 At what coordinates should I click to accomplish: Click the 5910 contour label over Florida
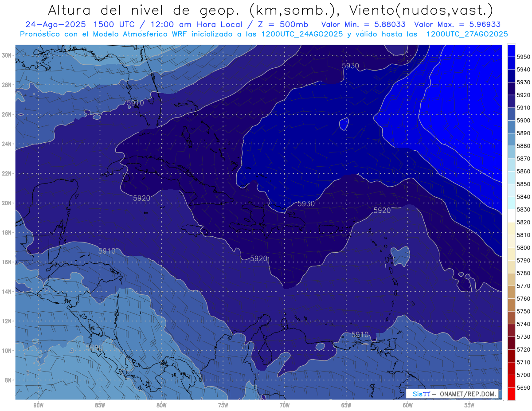tap(135, 103)
